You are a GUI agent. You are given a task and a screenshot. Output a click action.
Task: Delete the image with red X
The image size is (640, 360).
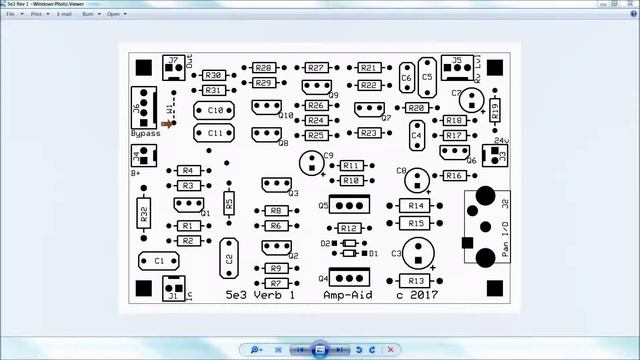coord(391,350)
